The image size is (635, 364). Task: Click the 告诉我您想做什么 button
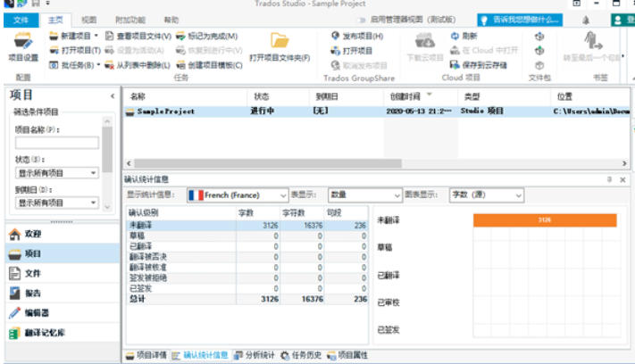[520, 19]
